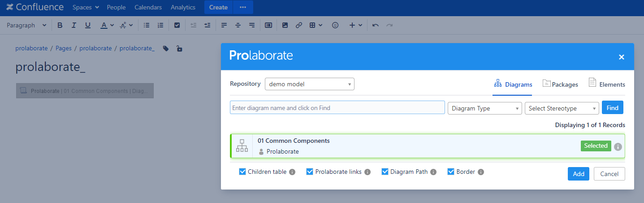
Task: Click the Add button
Action: (x=579, y=174)
